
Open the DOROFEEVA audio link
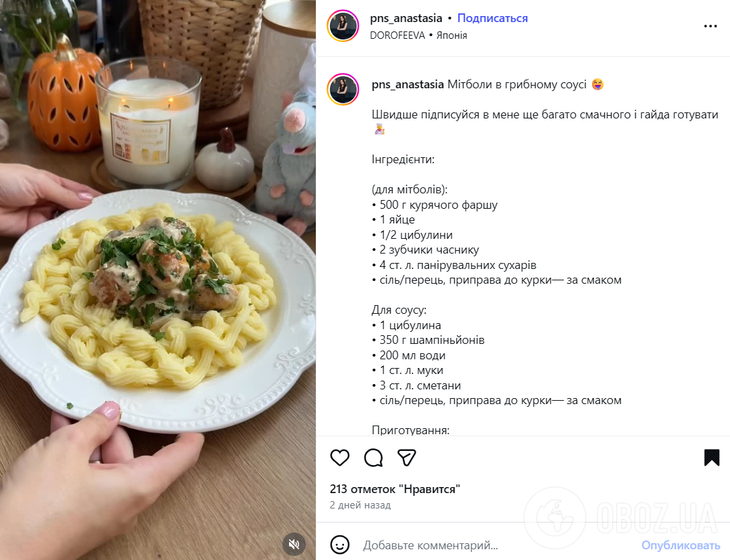coord(397,35)
